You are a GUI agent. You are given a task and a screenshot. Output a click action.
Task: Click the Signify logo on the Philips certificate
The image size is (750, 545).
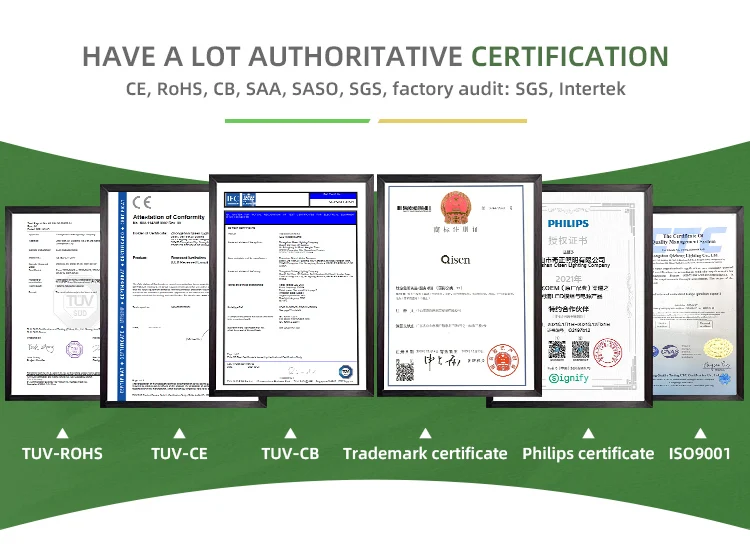[569, 378]
